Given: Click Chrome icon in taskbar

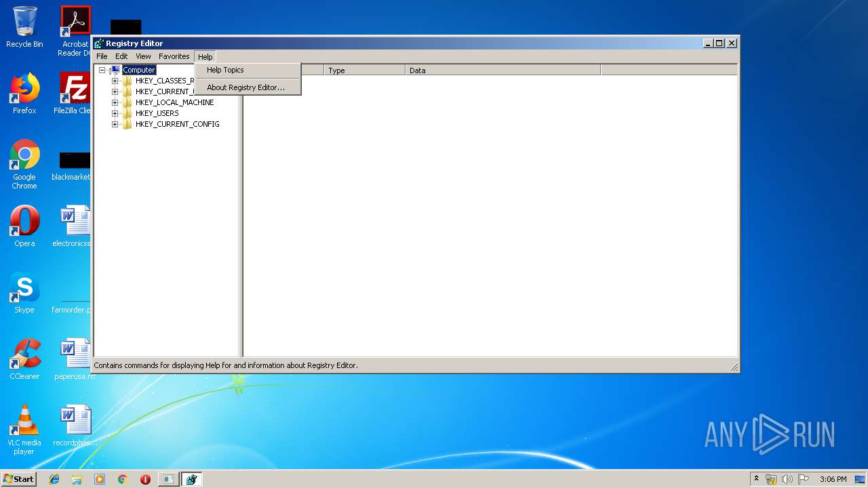Looking at the screenshot, I should click(122, 479).
